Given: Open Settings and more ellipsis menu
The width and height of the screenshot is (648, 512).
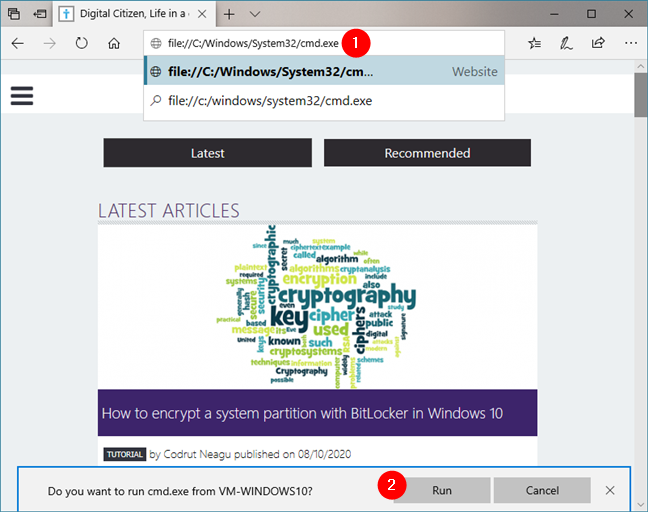Looking at the screenshot, I should pos(631,43).
